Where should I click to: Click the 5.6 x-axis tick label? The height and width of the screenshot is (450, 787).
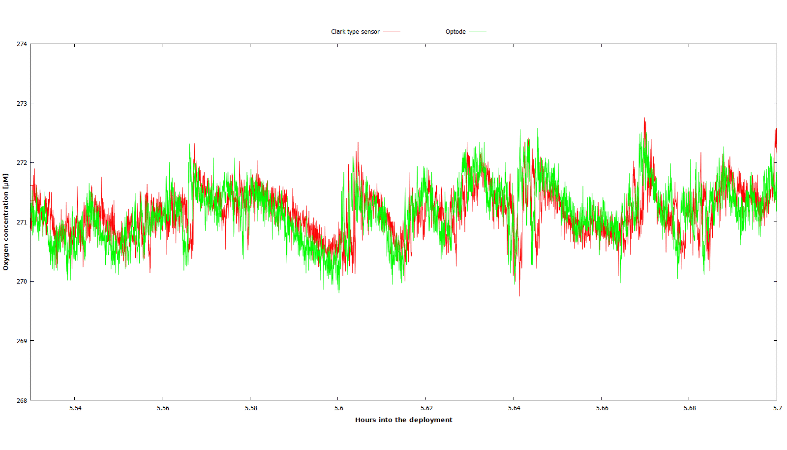339,408
